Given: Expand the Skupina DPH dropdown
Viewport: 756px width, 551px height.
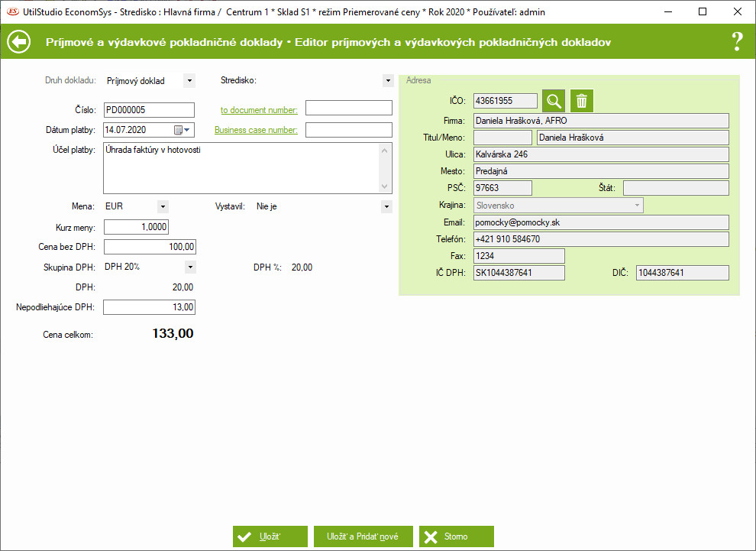Looking at the screenshot, I should tap(190, 267).
